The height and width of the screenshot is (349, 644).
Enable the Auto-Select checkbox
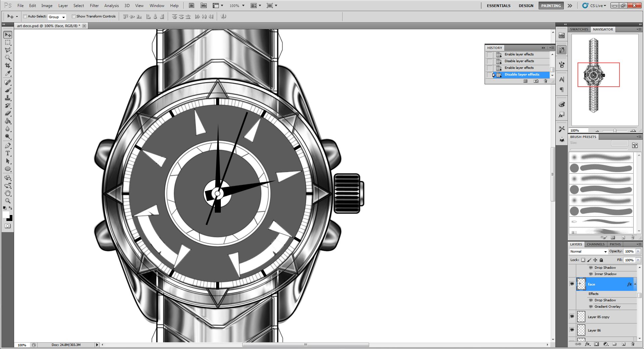coord(25,16)
